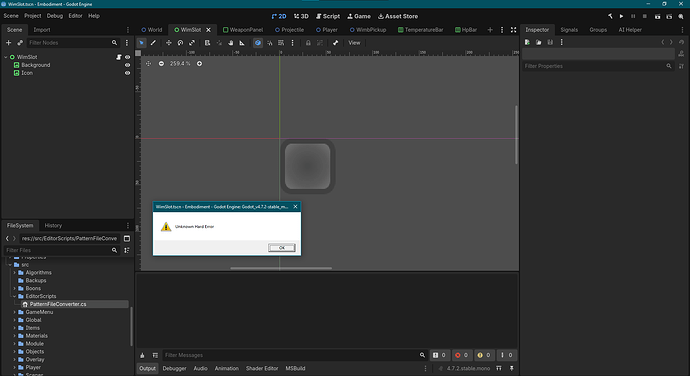This screenshot has height=376, width=690.
Task: Click the viewport vertical scrollbar
Action: click(516, 135)
